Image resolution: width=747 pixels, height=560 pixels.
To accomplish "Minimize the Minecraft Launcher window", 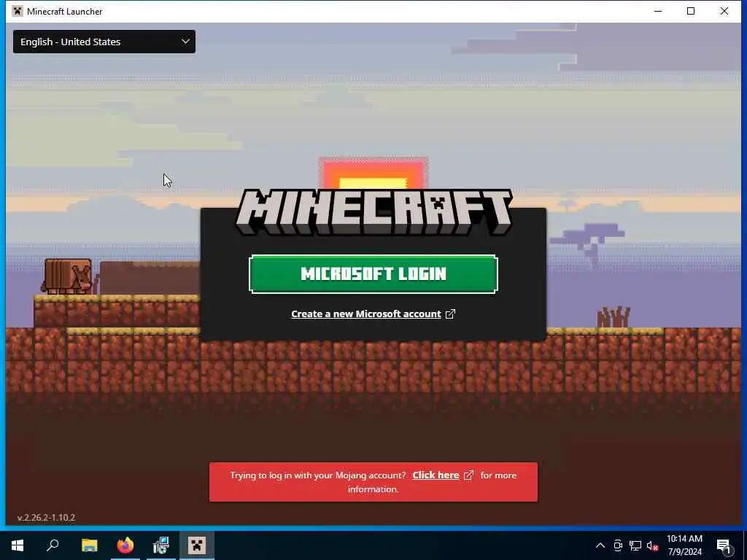I will pyautogui.click(x=658, y=12).
